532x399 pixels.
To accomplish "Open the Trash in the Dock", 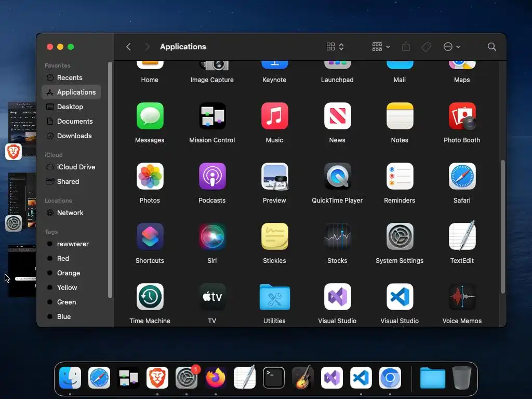I will tap(462, 378).
